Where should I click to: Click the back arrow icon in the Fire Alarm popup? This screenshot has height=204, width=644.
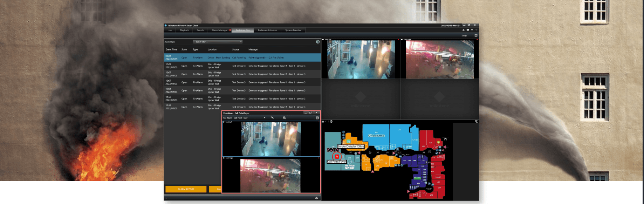click(272, 118)
